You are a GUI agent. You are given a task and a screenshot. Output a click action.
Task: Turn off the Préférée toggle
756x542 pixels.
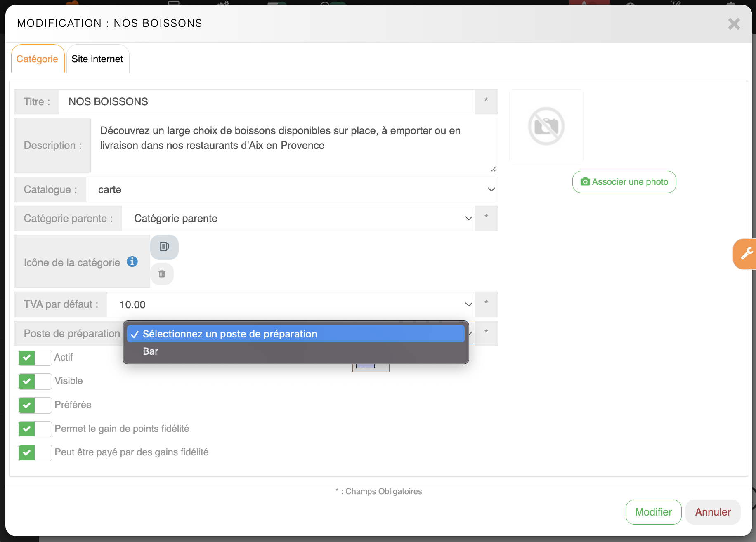[35, 405]
